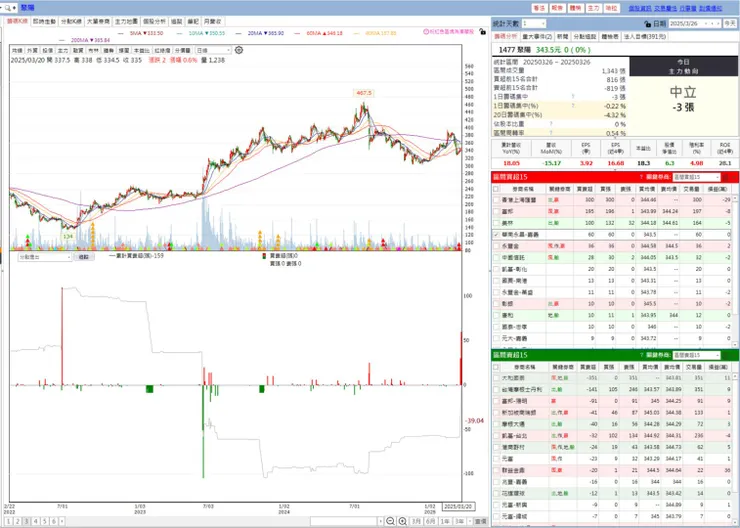Image resolution: width=740 pixels, height=528 pixels.
Task: Open chart settings gear beside 日線 dropdown
Action: [x=239, y=50]
